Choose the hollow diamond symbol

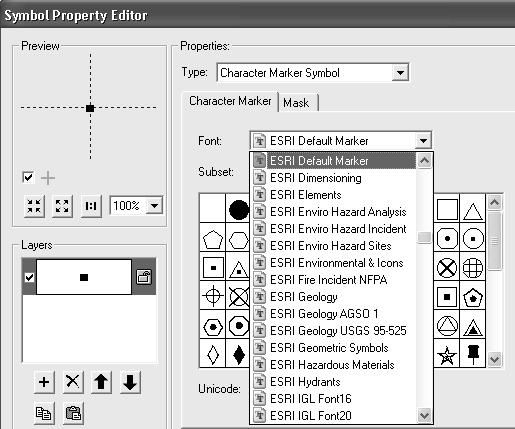[x=213, y=354]
